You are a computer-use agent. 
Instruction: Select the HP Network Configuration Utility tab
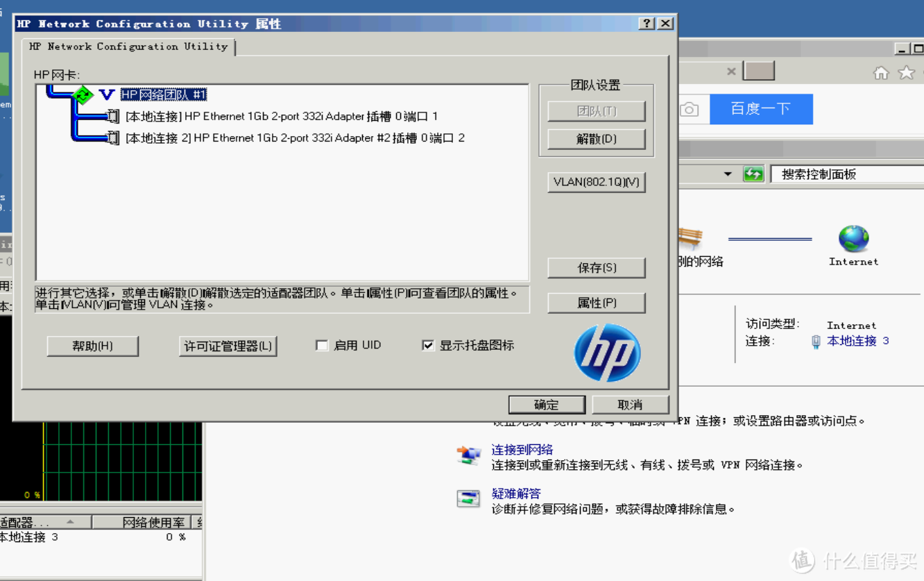(128, 47)
